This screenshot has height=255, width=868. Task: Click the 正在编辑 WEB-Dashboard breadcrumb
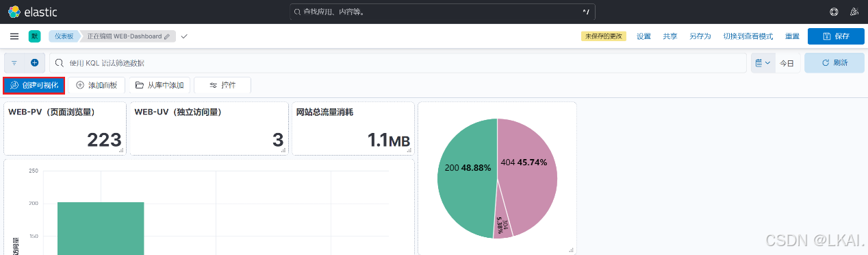click(x=127, y=36)
